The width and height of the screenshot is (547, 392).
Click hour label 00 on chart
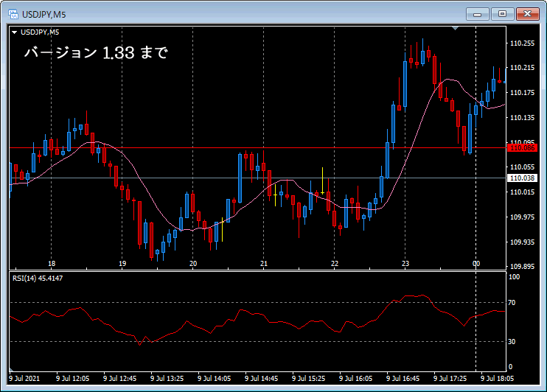476,264
